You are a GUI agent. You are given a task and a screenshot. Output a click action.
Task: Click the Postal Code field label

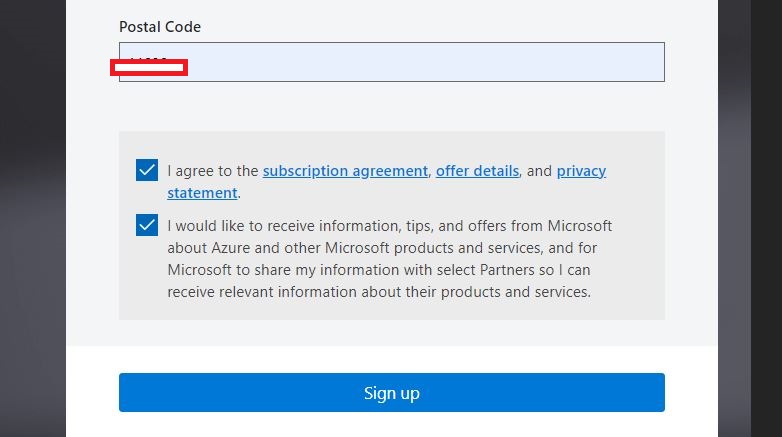(x=160, y=26)
